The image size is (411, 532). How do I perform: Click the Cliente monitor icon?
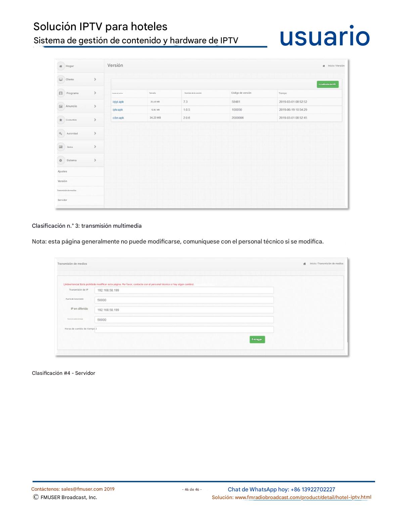click(61, 80)
